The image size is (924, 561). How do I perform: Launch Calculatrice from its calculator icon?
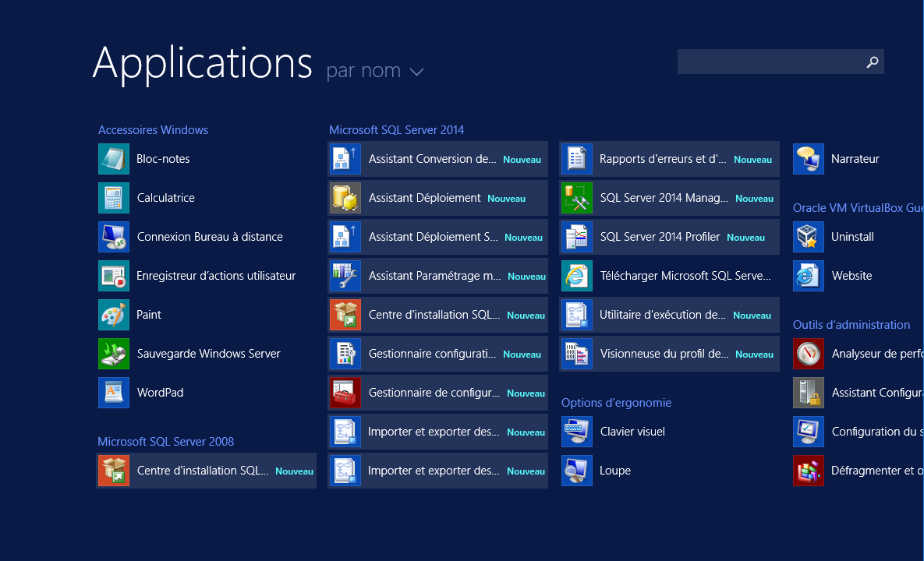click(114, 198)
